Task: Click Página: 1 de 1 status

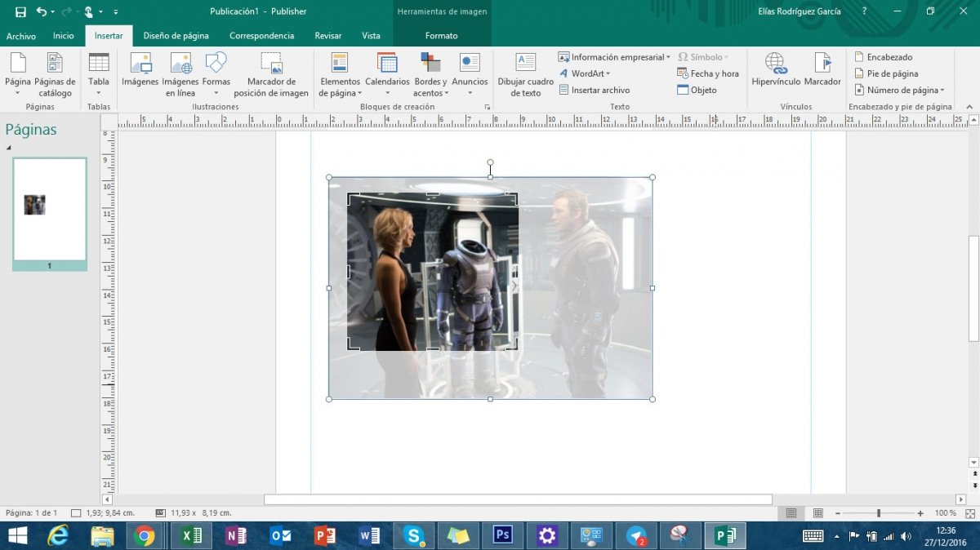Action: tap(31, 513)
